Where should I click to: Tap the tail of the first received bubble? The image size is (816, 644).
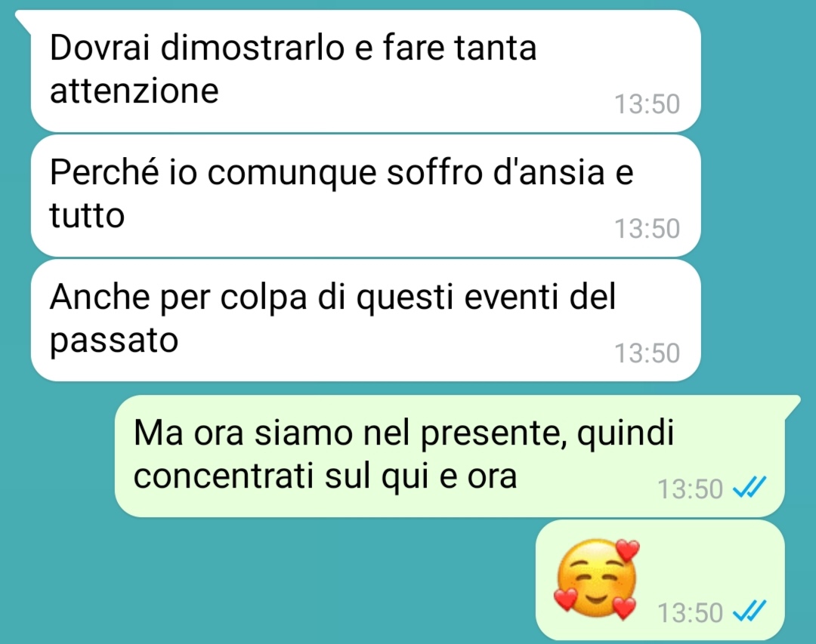23,20
